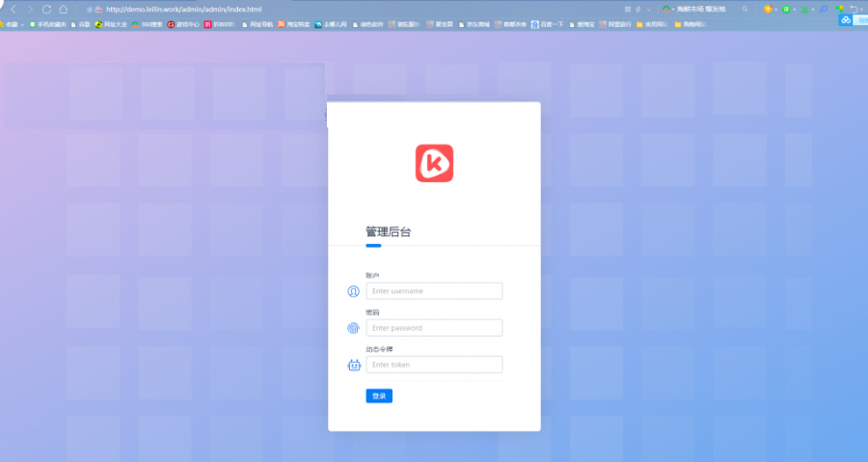The height and width of the screenshot is (462, 868).
Task: Click the 管理后台 heading text
Action: coord(388,231)
